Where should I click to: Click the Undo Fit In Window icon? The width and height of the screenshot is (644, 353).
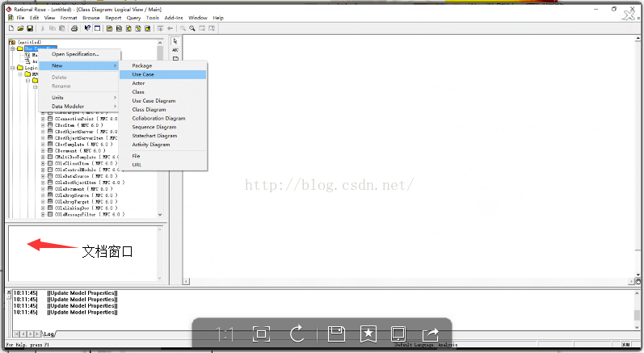212,28
